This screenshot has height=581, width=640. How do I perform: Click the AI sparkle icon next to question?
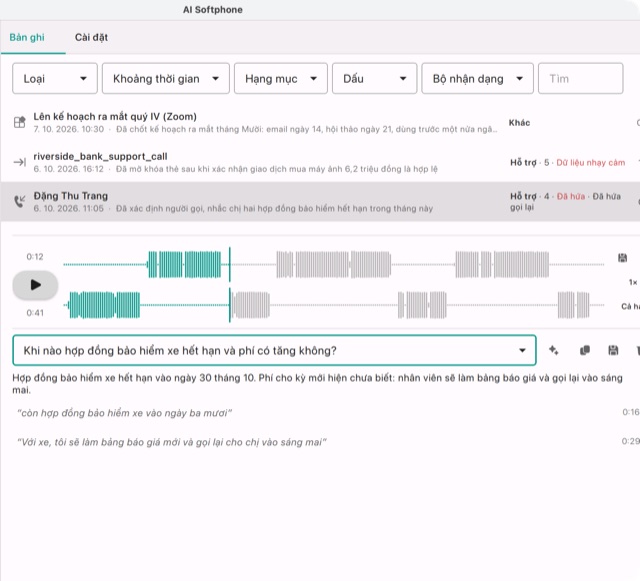pos(553,350)
